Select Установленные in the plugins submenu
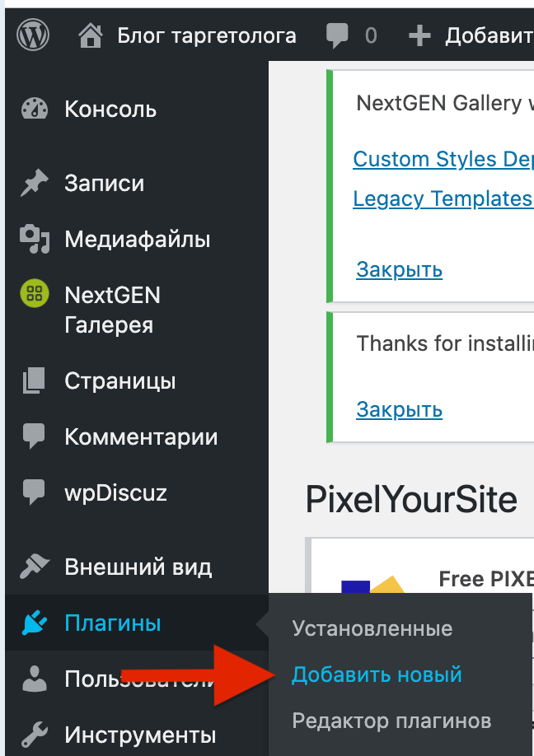The width and height of the screenshot is (534, 756). (x=372, y=629)
